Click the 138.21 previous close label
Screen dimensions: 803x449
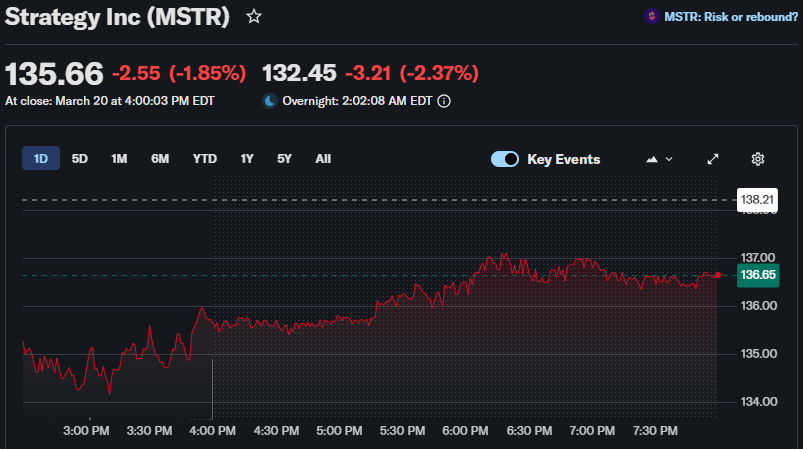pyautogui.click(x=757, y=200)
